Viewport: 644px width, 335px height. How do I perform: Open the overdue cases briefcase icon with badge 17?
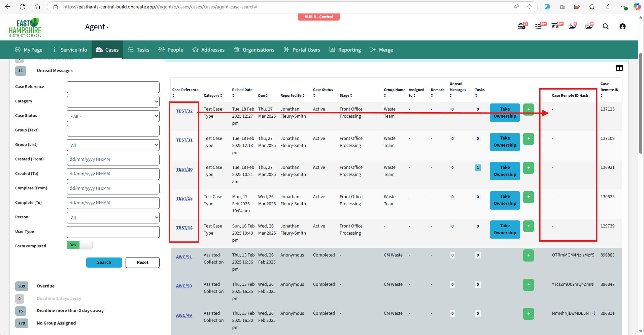click(522, 26)
